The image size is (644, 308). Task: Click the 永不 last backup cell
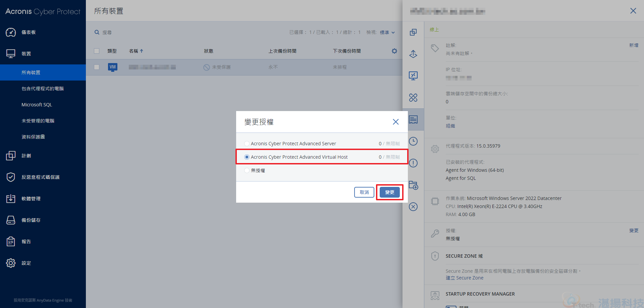tap(273, 67)
